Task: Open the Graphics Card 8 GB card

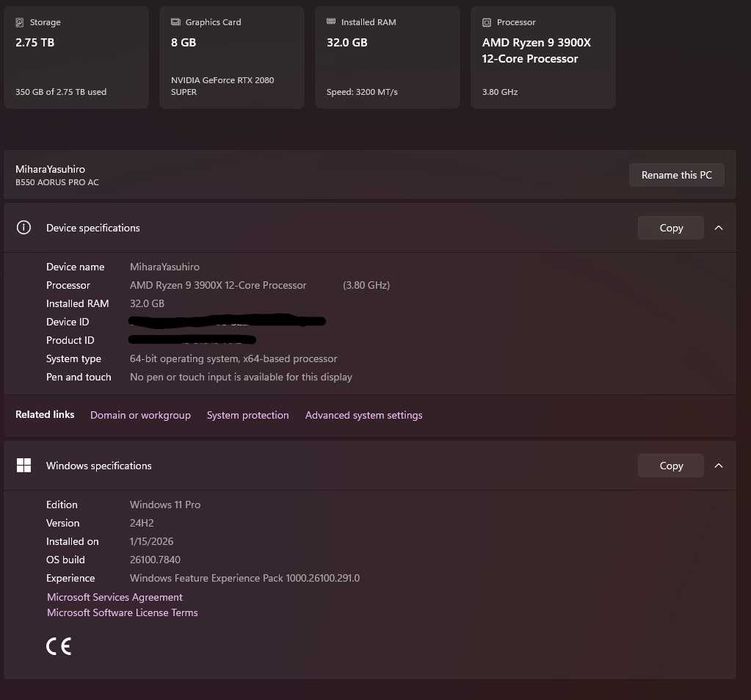Action: click(232, 57)
